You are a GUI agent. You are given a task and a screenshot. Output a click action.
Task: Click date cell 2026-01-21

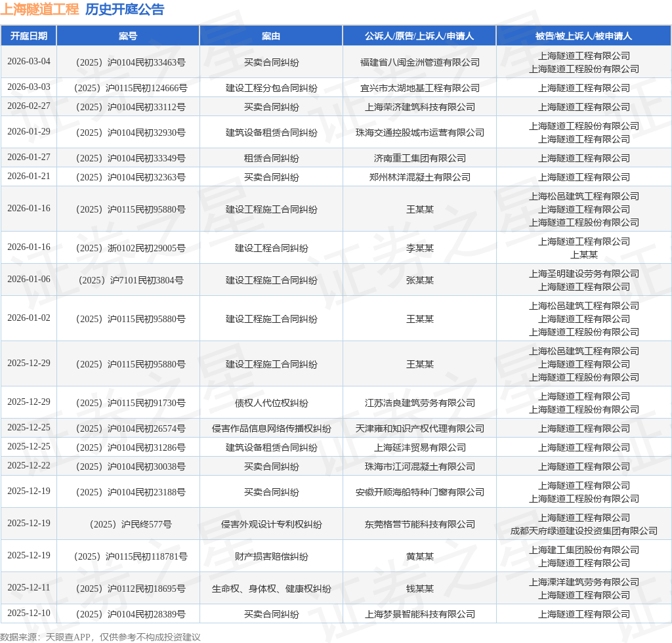(29, 176)
